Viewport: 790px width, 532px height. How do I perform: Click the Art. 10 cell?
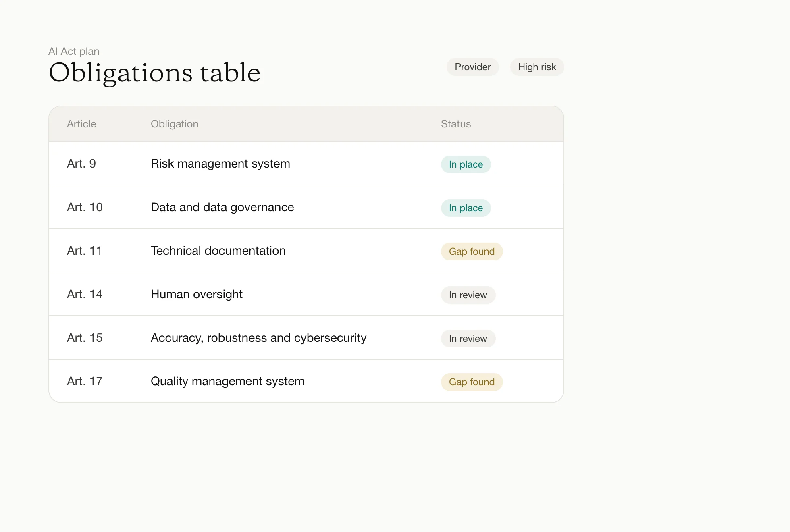85,207
